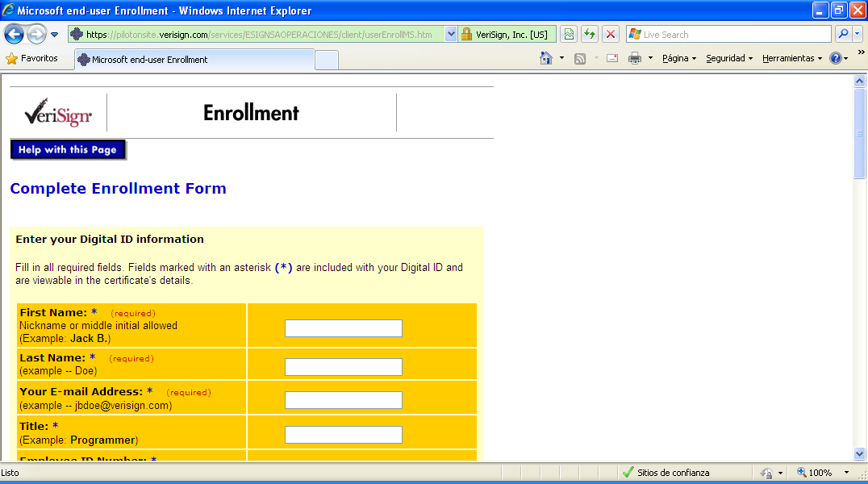
Task: Open the recent pages dropdown arrow
Action: click(54, 35)
